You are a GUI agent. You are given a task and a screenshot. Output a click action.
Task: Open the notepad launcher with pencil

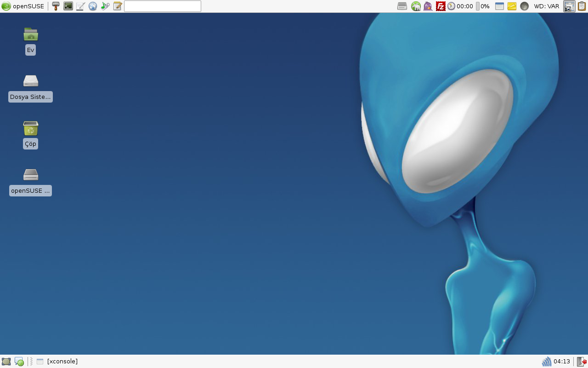pyautogui.click(x=118, y=6)
